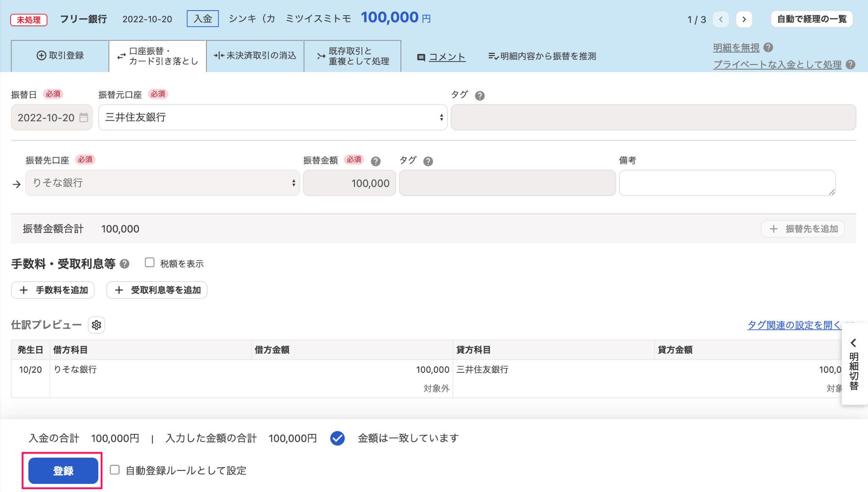Click the arrow icon before 振替先口座
Viewport: 868px width, 492px height.
point(17,184)
